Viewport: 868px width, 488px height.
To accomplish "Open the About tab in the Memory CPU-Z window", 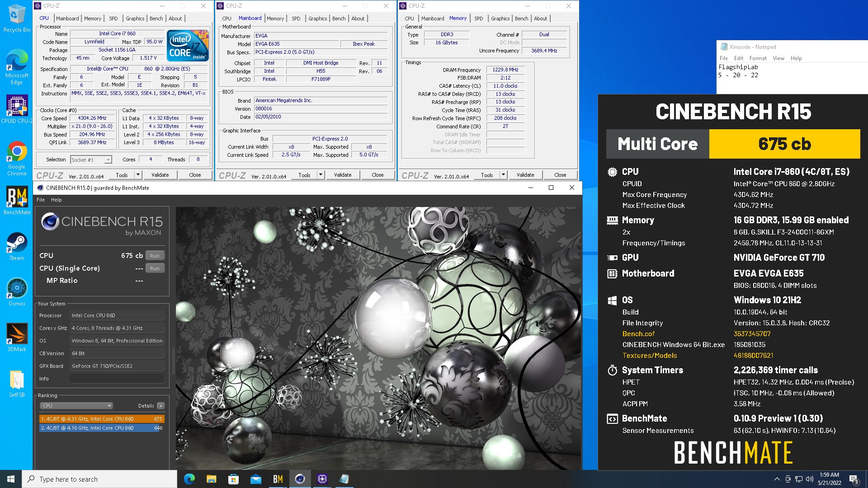I will click(541, 19).
